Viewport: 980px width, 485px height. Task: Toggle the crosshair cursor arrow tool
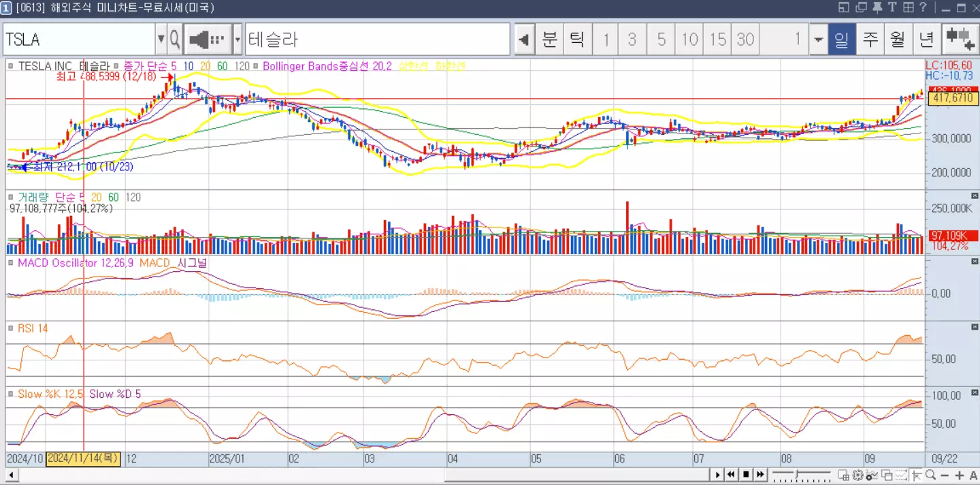[x=917, y=475]
